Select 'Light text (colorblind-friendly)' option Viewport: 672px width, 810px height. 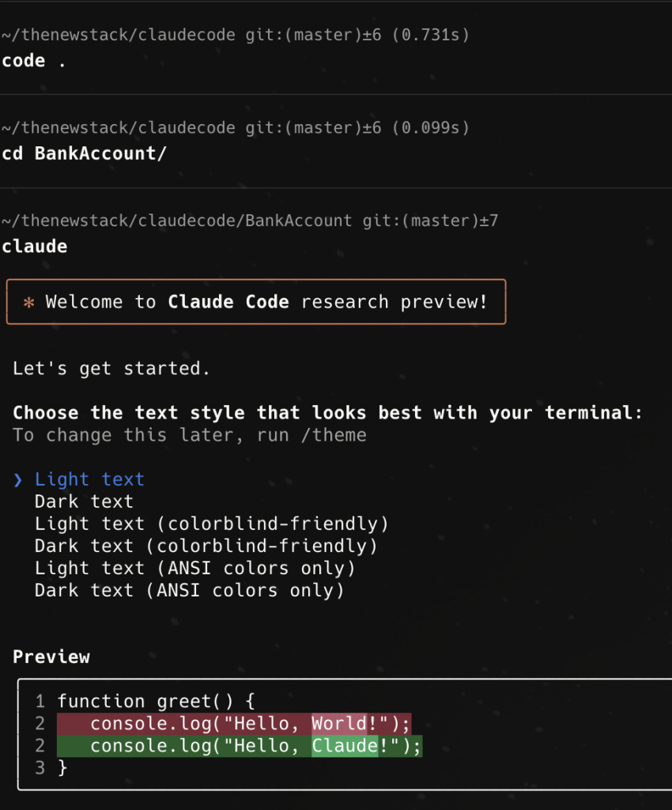click(x=212, y=524)
